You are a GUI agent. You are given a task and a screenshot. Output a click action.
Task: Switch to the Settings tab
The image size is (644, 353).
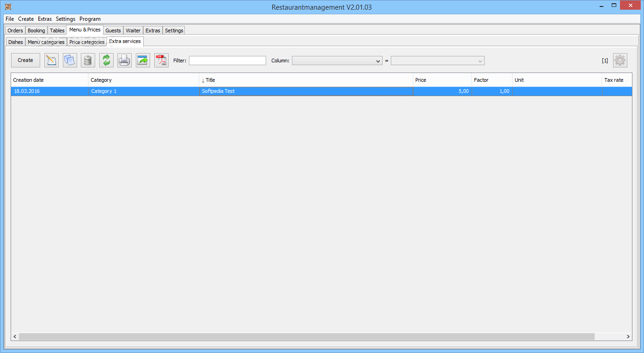coord(174,30)
